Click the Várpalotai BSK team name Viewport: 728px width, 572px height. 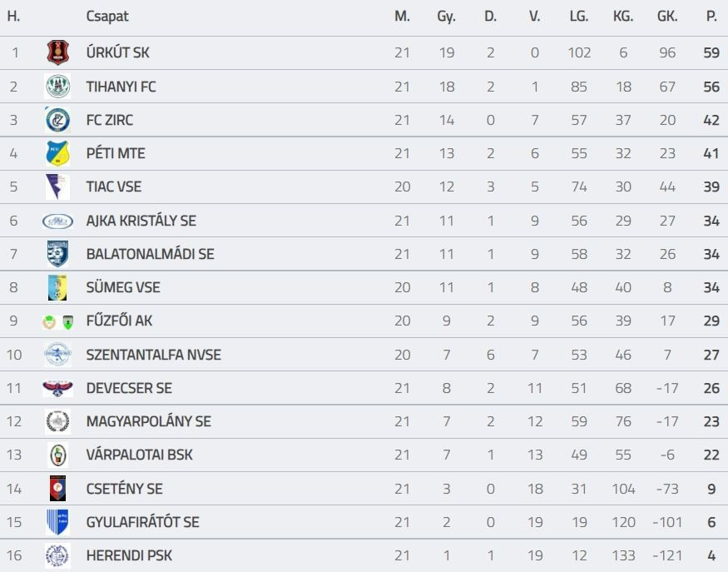coord(139,455)
